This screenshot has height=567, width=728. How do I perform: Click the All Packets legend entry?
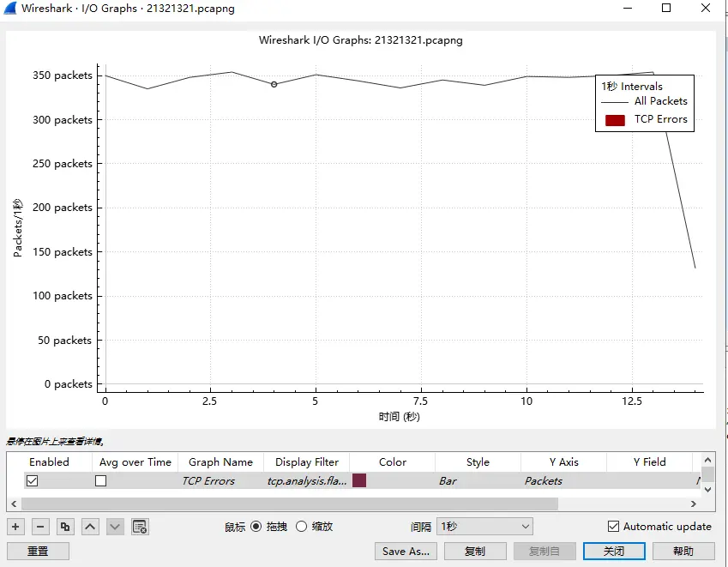pos(644,101)
